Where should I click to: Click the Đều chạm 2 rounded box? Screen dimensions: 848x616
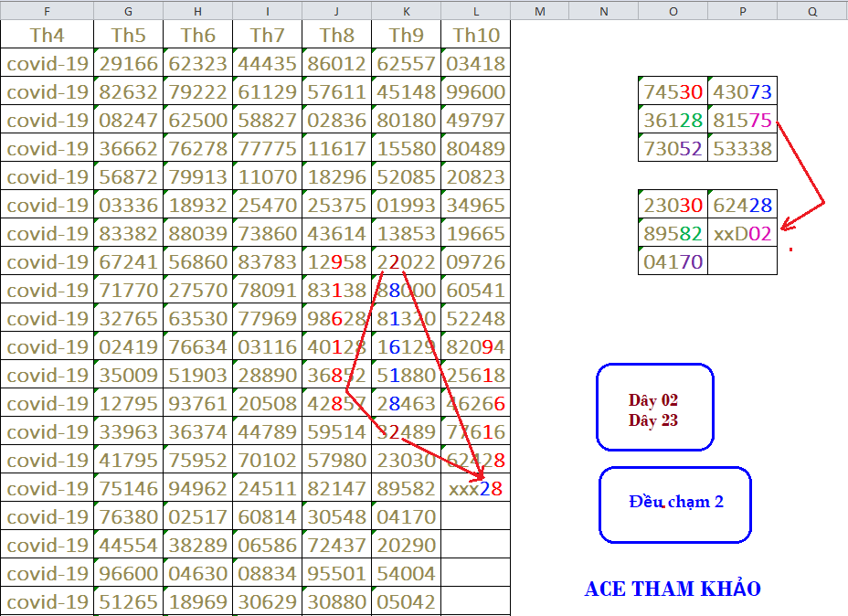[x=675, y=504]
